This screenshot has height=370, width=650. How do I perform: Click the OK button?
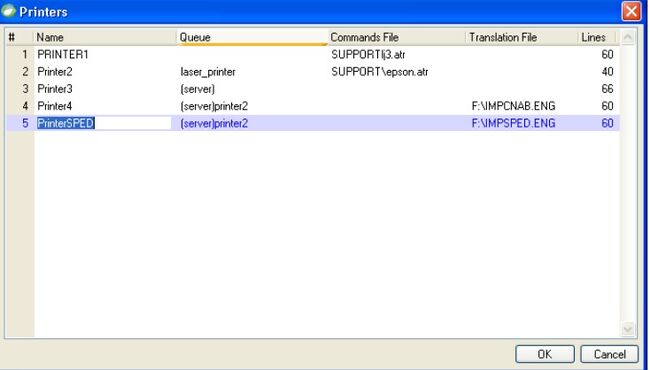tap(545, 354)
